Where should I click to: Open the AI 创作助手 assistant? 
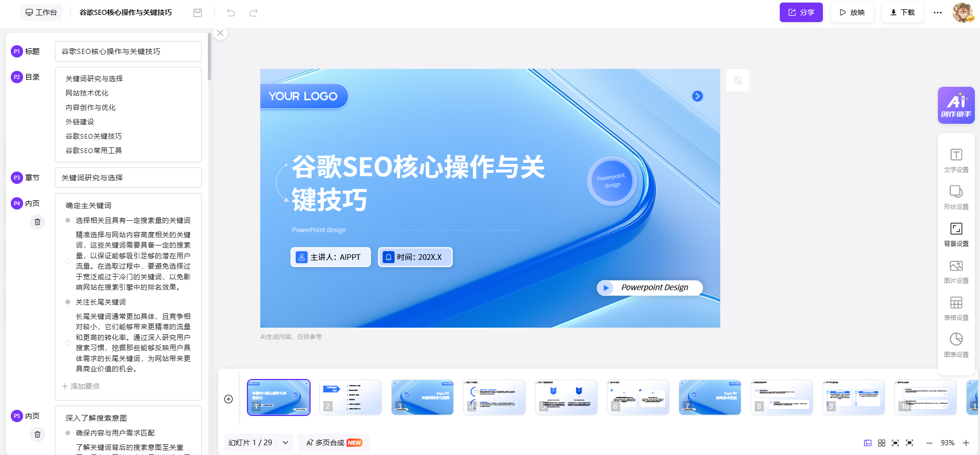[956, 105]
